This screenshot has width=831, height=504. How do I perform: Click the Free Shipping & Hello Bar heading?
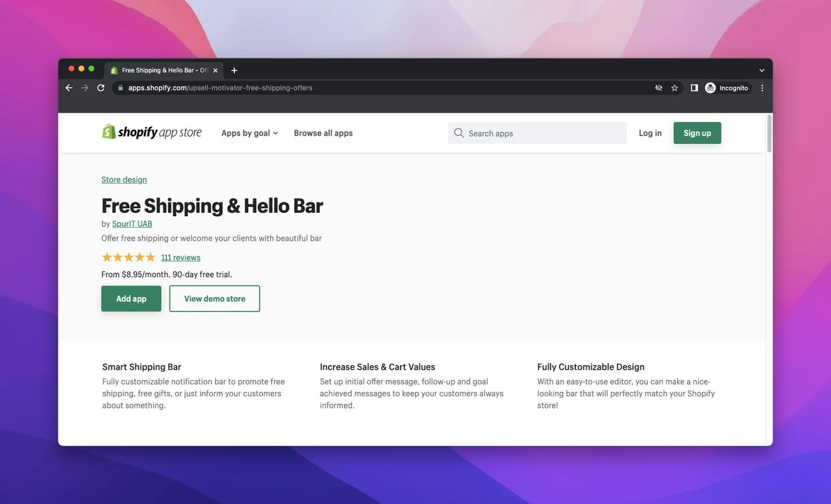tap(212, 206)
